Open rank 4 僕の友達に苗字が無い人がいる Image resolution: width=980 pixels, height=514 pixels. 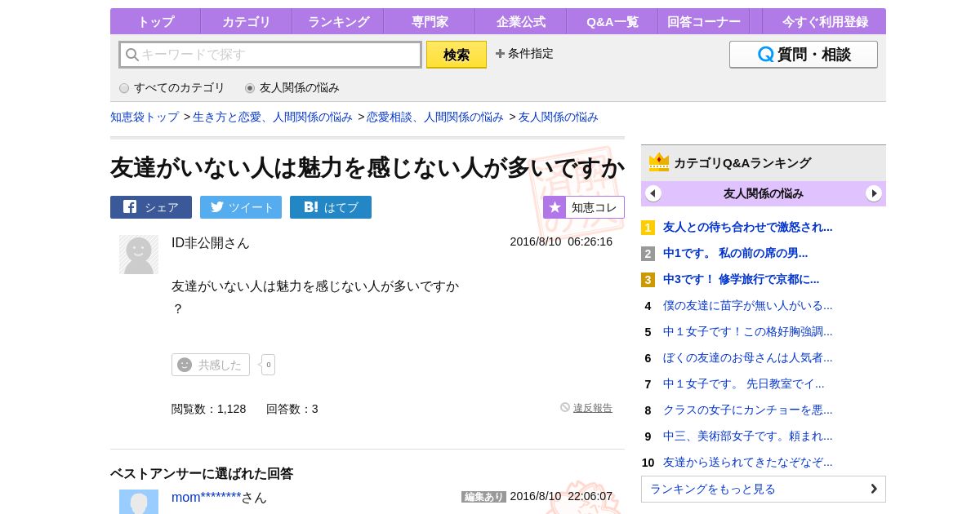(748, 306)
